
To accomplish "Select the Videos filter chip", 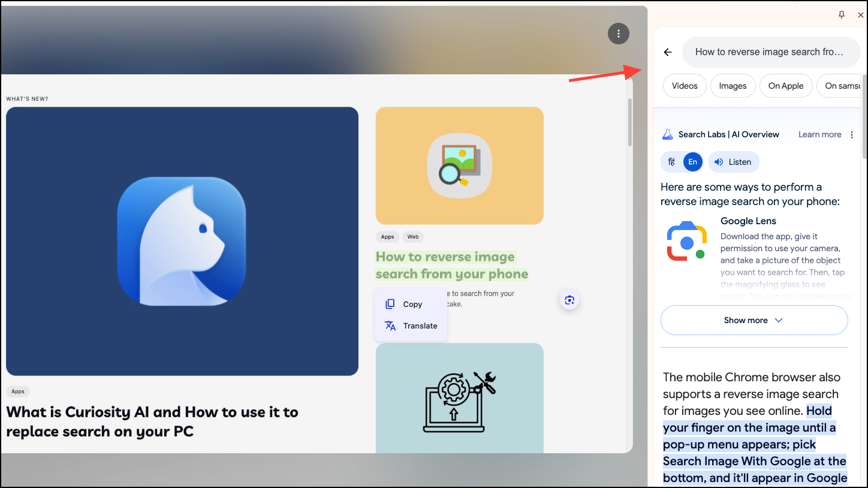I will click(685, 86).
